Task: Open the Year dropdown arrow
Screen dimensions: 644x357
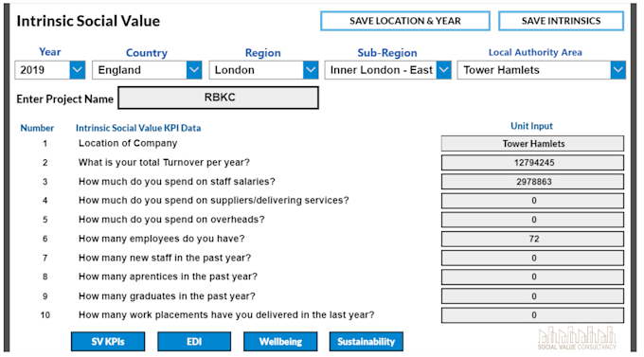Action: (78, 70)
